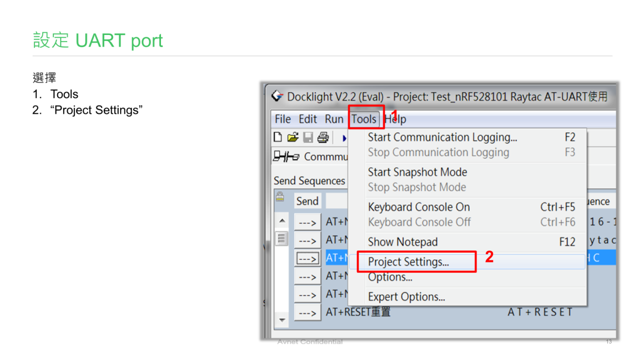Click the lock icon above Send column
Screen dimensions: 644x362
[x=280, y=197]
